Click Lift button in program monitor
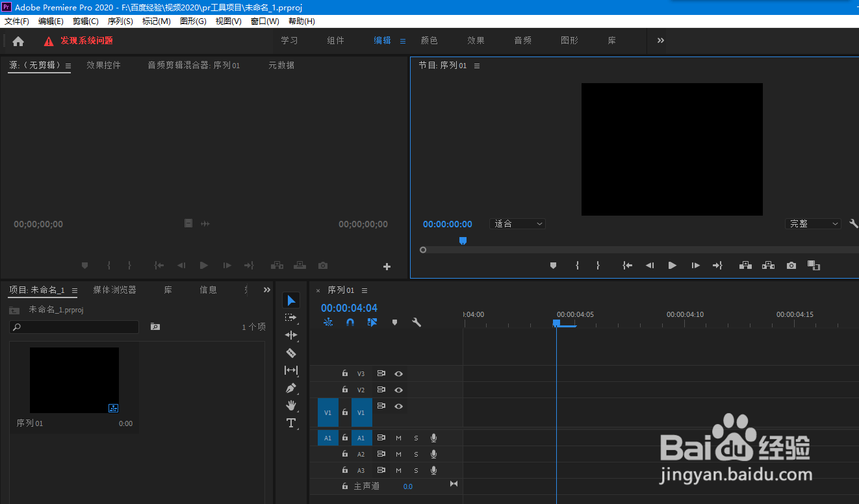This screenshot has width=859, height=504. tap(745, 266)
